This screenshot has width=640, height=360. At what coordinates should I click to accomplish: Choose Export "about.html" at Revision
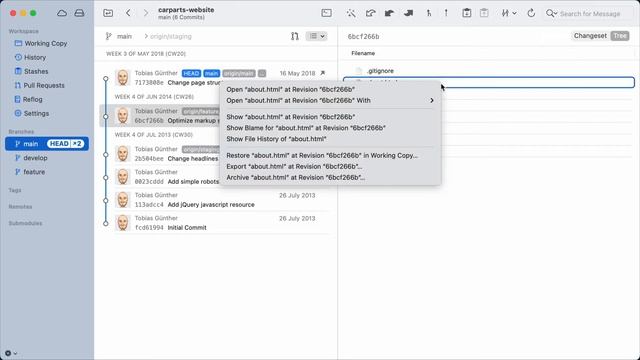[x=330, y=167]
